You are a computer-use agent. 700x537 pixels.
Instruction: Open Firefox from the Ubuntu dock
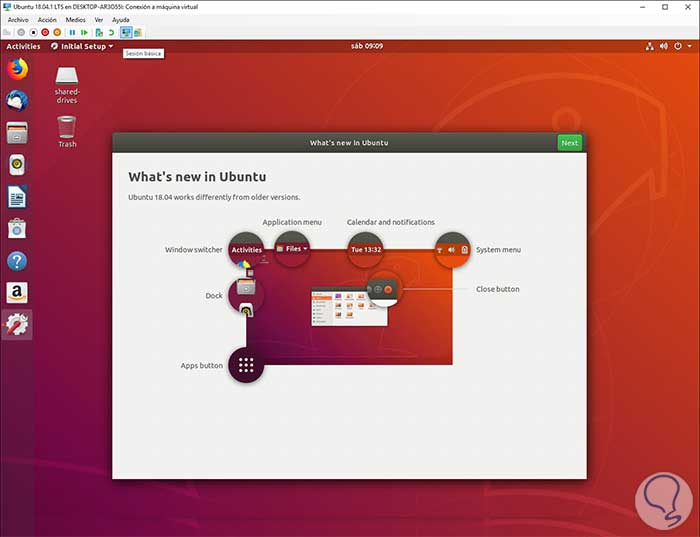pyautogui.click(x=17, y=69)
